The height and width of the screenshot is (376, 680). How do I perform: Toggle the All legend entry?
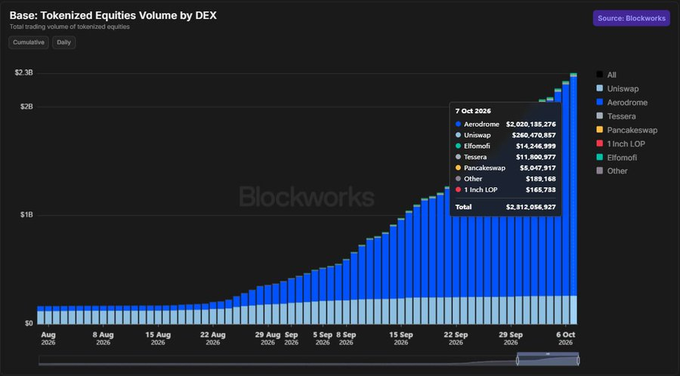pos(606,75)
